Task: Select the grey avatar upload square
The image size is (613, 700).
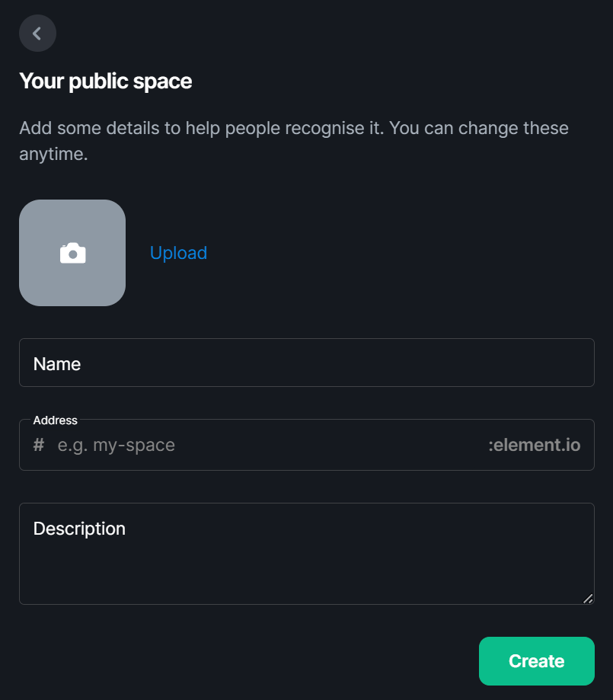Action: 72,253
